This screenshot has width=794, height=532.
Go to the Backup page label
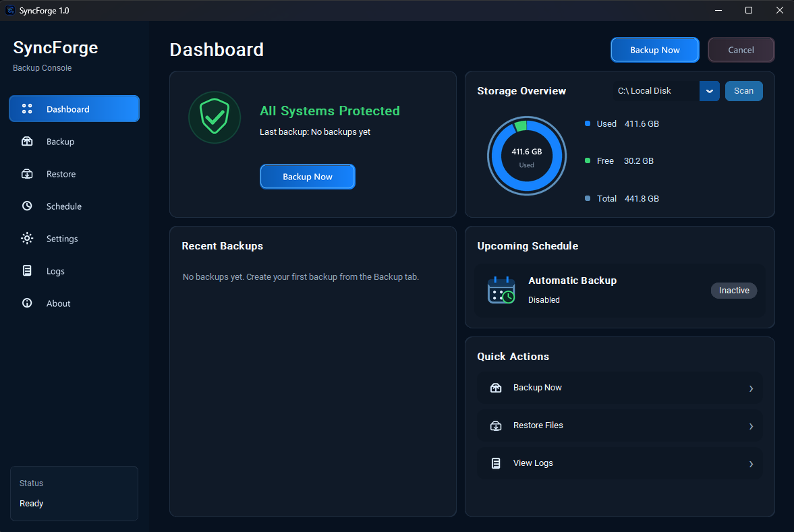point(60,142)
